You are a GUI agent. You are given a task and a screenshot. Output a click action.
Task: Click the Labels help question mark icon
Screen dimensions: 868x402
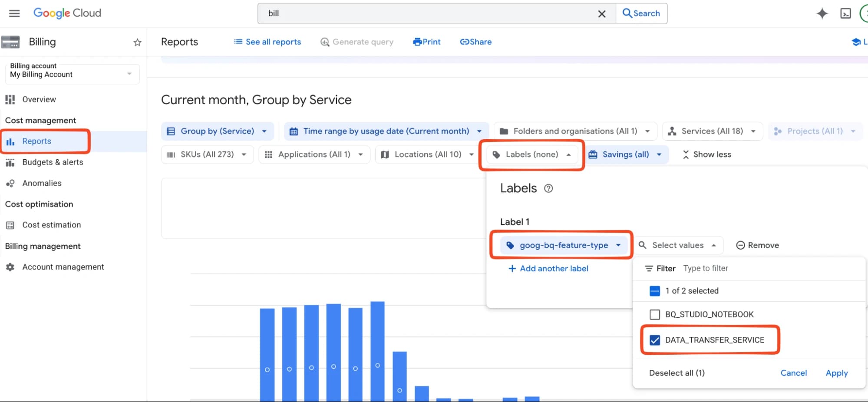pyautogui.click(x=548, y=188)
